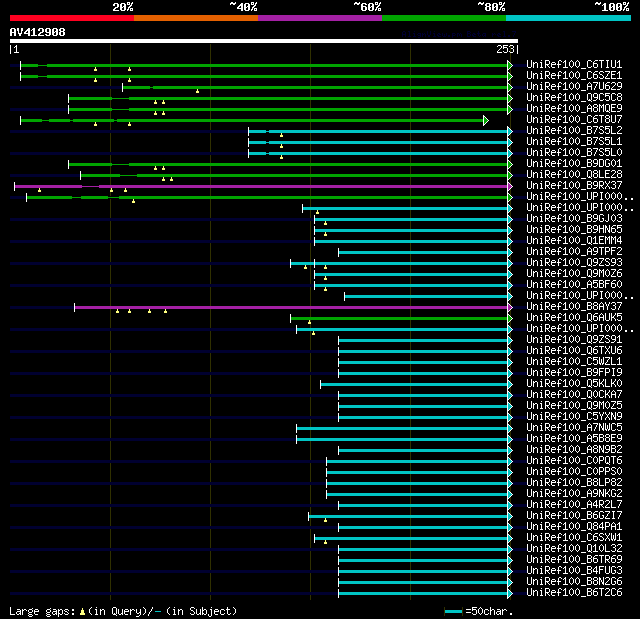Viewport: 640px width, 619px height.
Task: Select the UniRef100_Q6TXU6 label
Action: (x=574, y=351)
